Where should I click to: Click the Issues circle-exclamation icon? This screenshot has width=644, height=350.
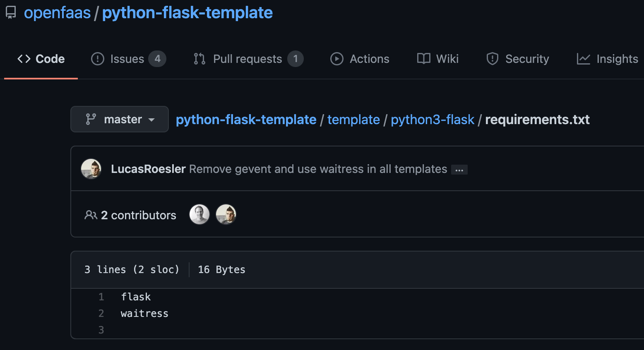pyautogui.click(x=98, y=59)
